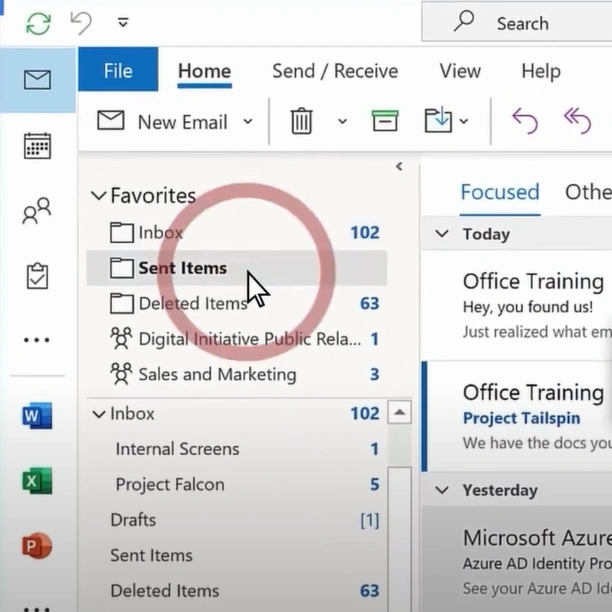Screen dimensions: 612x612
Task: Click the Archive box icon
Action: tap(385, 121)
